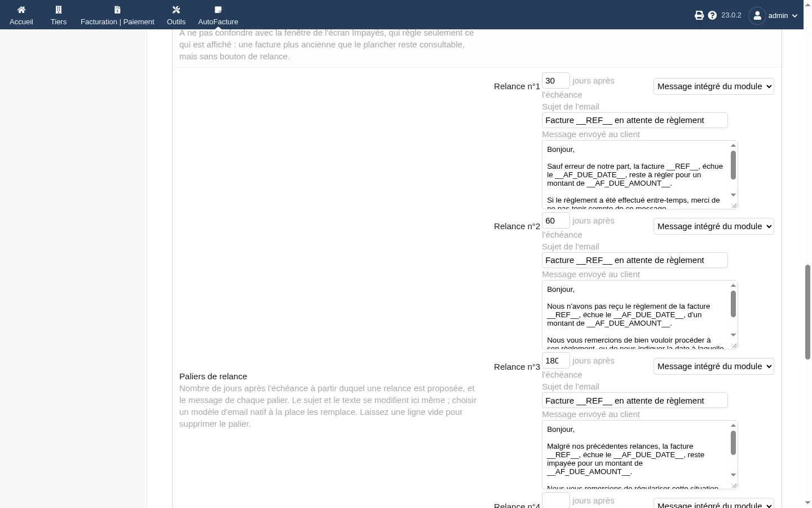Click the Facturation | Paiement menu label
The height and width of the screenshot is (508, 812).
[117, 22]
